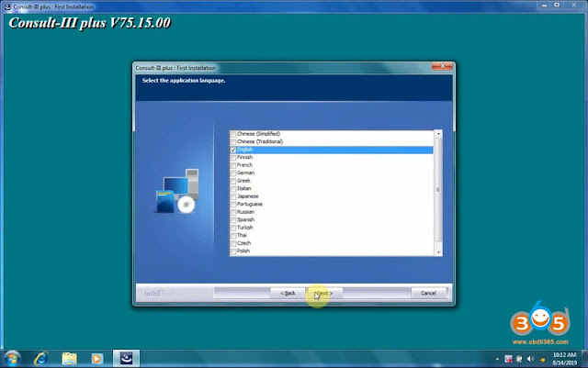Click the < Back button
Screen dimensions: 588x368
click(288, 293)
